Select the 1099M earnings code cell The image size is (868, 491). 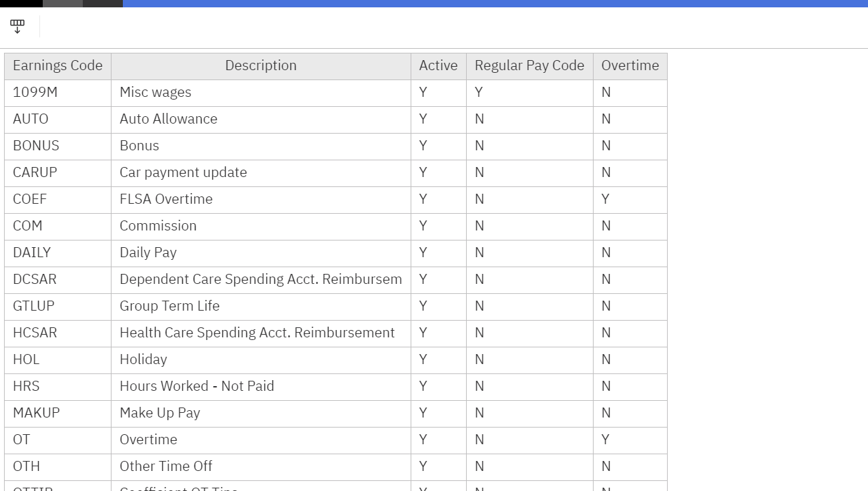point(57,93)
